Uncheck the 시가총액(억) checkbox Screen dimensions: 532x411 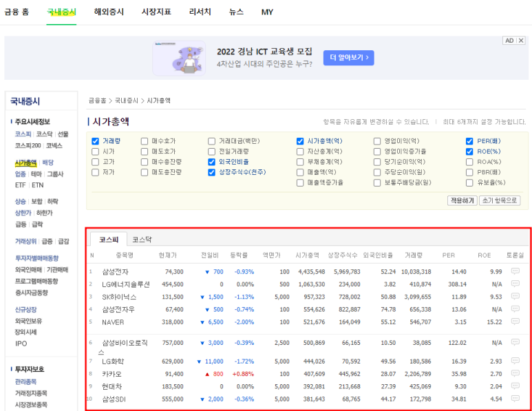pos(300,141)
